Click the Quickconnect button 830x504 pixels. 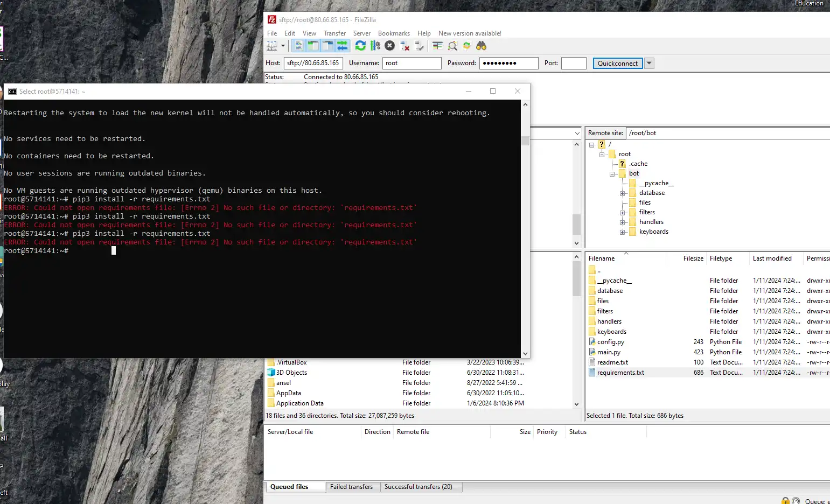click(x=618, y=63)
